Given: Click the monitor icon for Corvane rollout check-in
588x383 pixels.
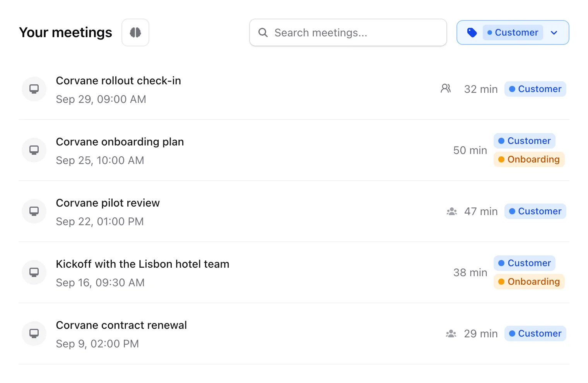Looking at the screenshot, I should 34,89.
